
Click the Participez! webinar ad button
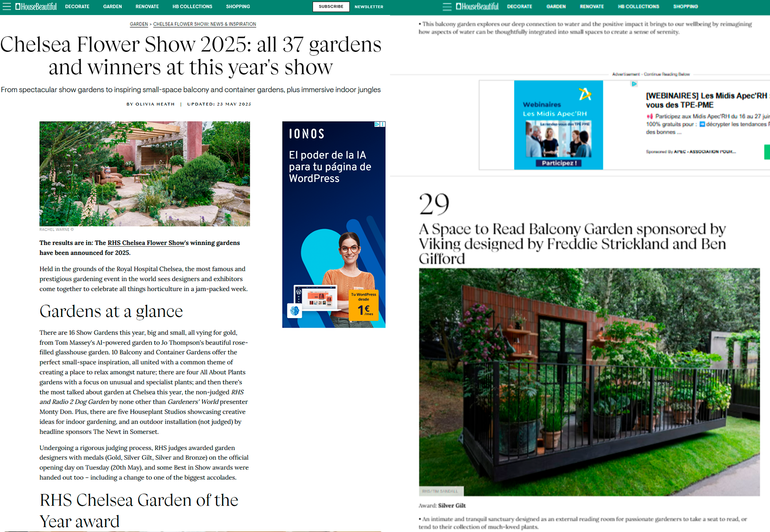click(558, 163)
